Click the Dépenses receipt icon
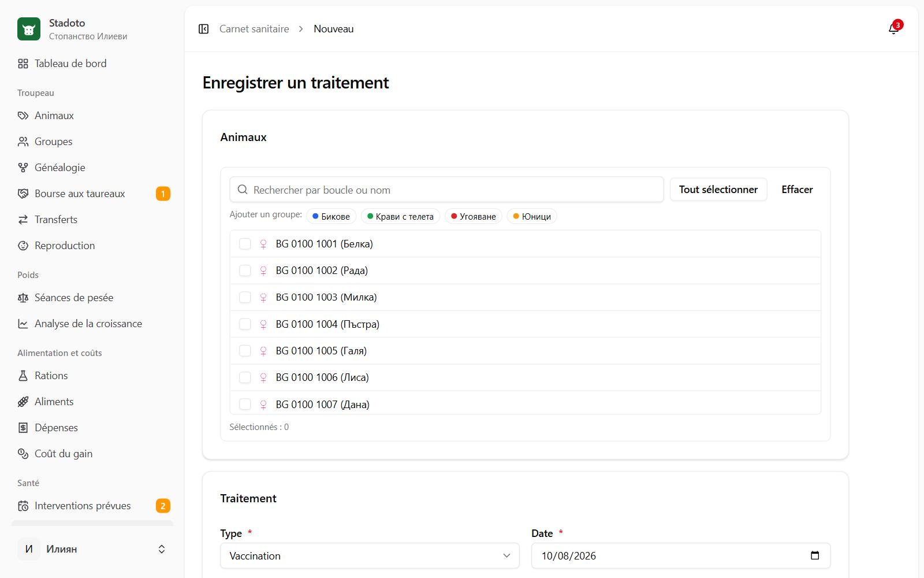The width and height of the screenshot is (924, 578). [x=23, y=428]
